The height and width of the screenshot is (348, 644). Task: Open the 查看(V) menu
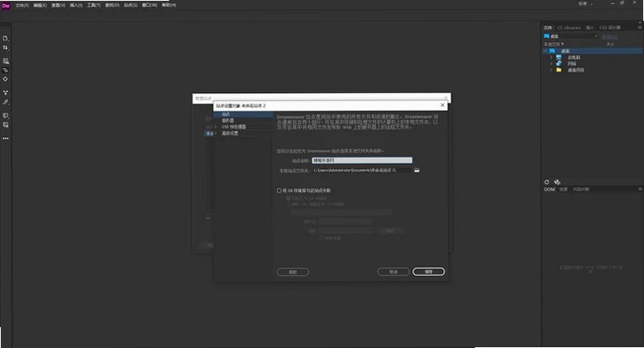[x=58, y=6]
